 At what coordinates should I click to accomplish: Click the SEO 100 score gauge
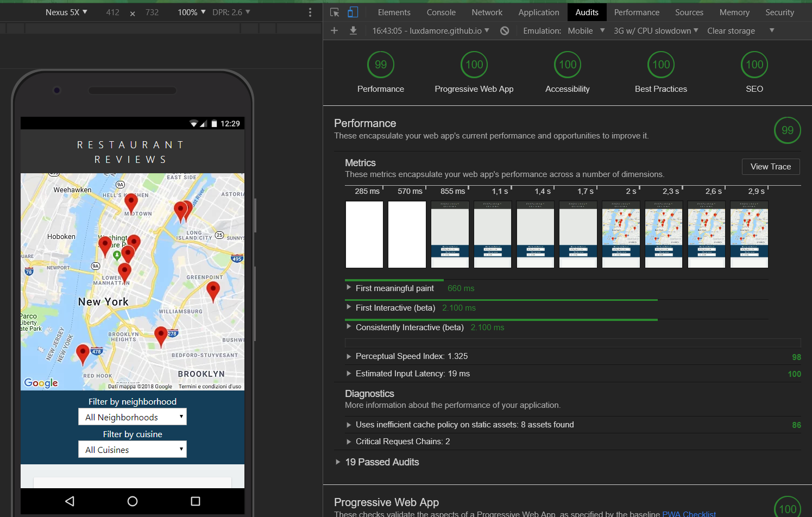pyautogui.click(x=754, y=65)
